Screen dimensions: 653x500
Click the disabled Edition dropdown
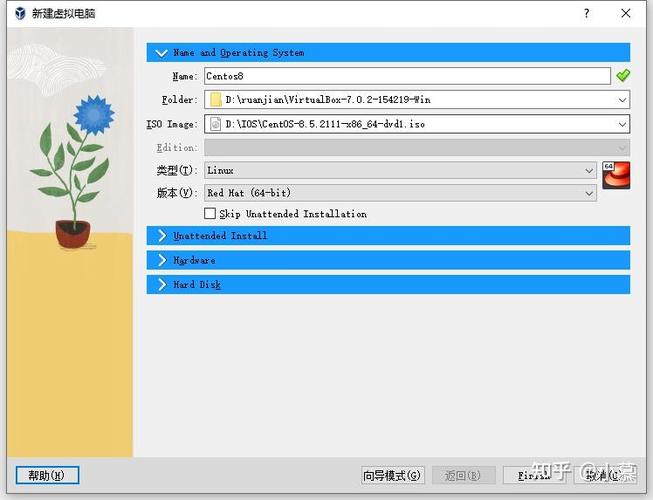[417, 148]
